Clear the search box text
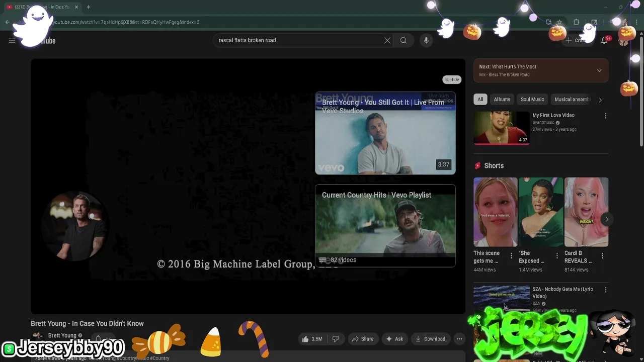 point(387,40)
